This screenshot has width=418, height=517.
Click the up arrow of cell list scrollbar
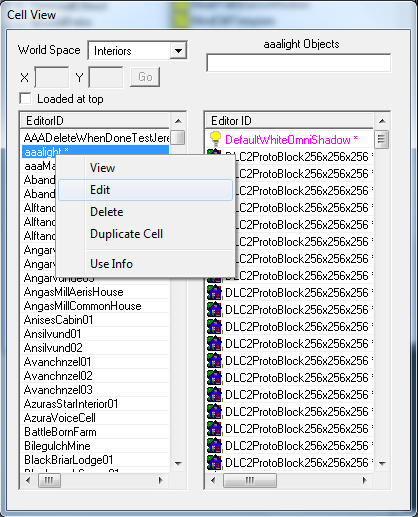[178, 121]
